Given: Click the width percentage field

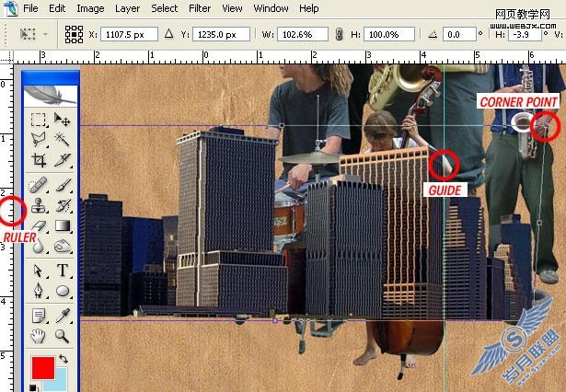Looking at the screenshot, I should (303, 35).
